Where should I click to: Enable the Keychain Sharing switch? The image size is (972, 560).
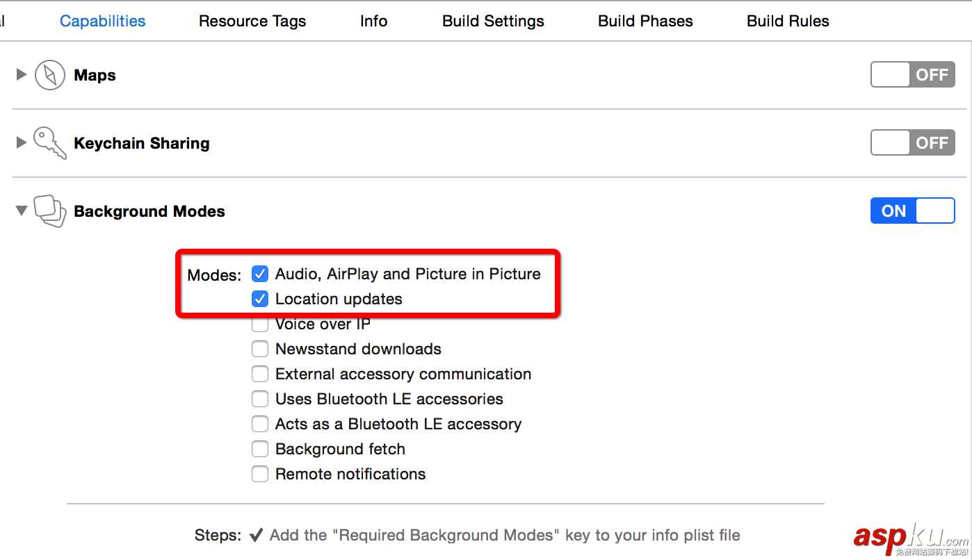pyautogui.click(x=912, y=143)
